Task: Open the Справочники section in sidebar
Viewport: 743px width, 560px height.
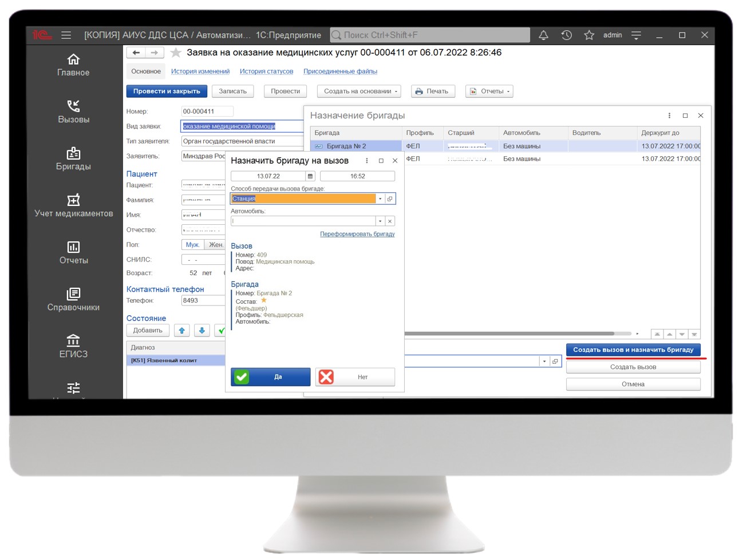Action: coord(73,299)
